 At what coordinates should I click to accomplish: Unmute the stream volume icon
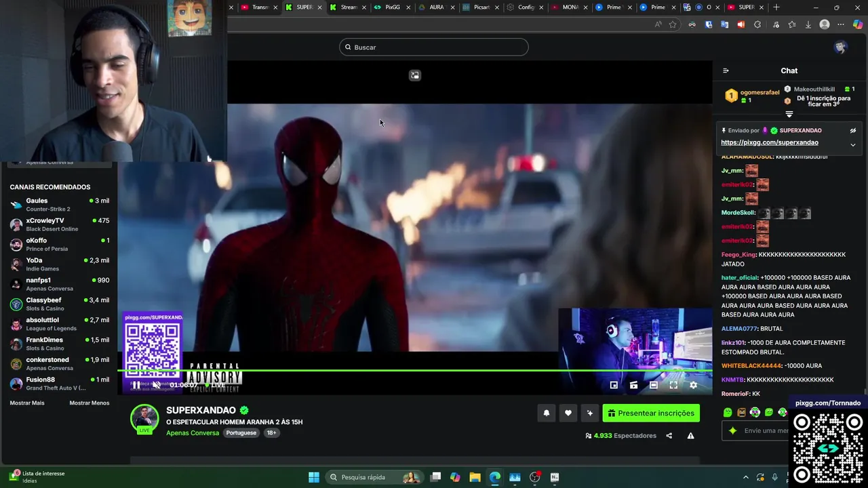pyautogui.click(x=157, y=385)
